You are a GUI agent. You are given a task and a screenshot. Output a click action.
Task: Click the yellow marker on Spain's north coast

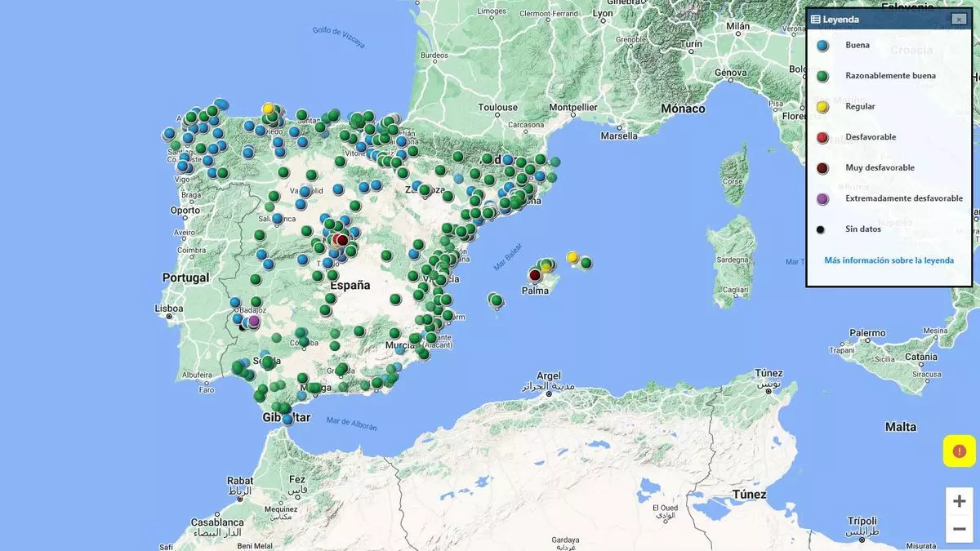click(x=268, y=109)
